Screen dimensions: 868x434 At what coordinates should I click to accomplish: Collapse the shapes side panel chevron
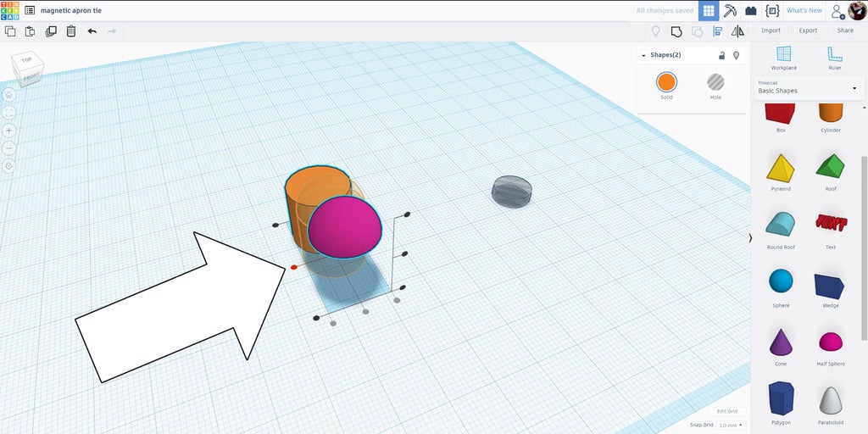[751, 238]
